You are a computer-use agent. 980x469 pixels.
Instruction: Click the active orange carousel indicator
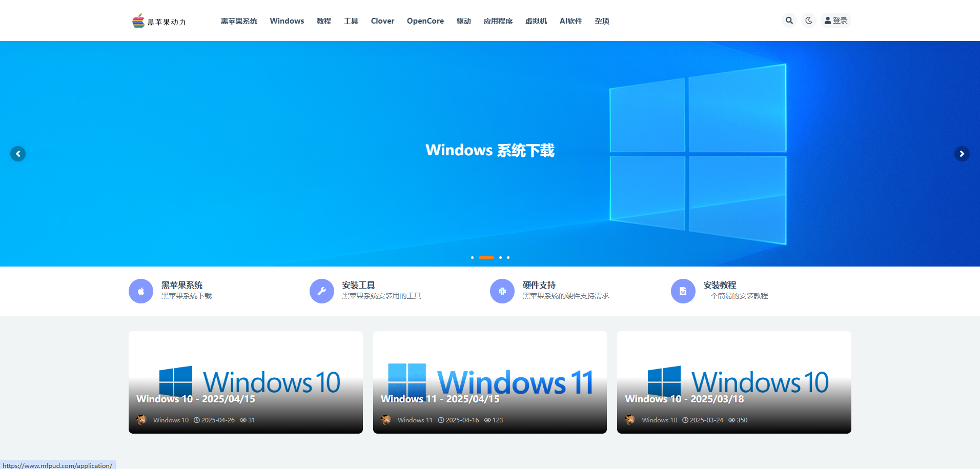pos(486,257)
